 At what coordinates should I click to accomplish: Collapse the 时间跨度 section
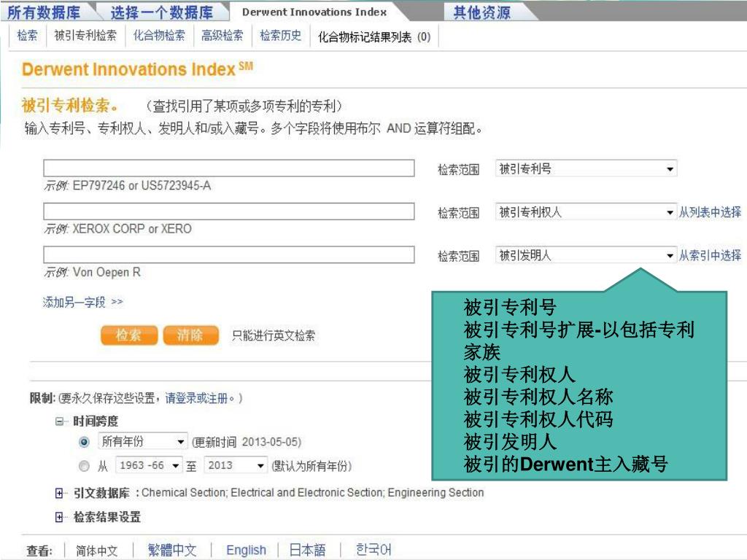(x=60, y=421)
